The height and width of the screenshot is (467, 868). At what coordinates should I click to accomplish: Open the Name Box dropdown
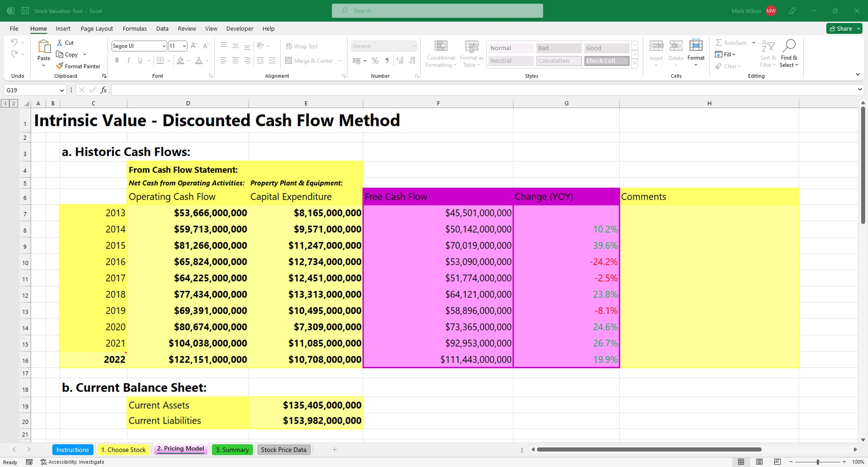(x=62, y=90)
